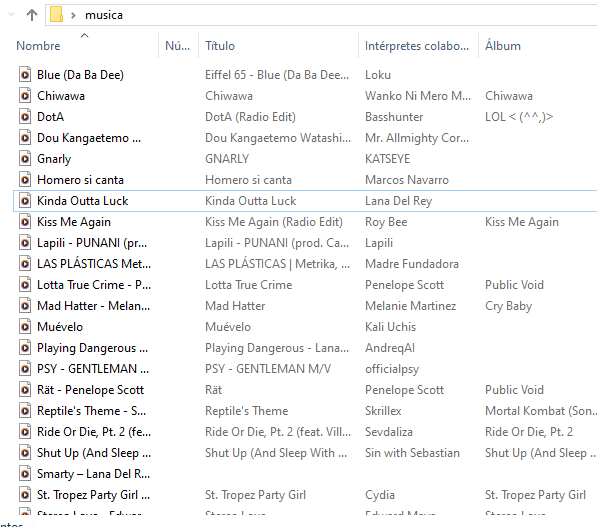Click the musica breadcrumb

(x=104, y=15)
